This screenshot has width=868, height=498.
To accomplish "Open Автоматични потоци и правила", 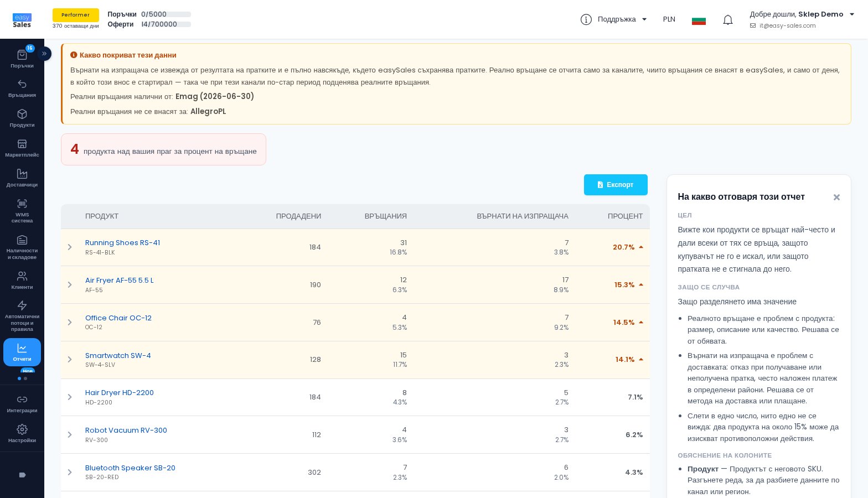I will [22, 316].
